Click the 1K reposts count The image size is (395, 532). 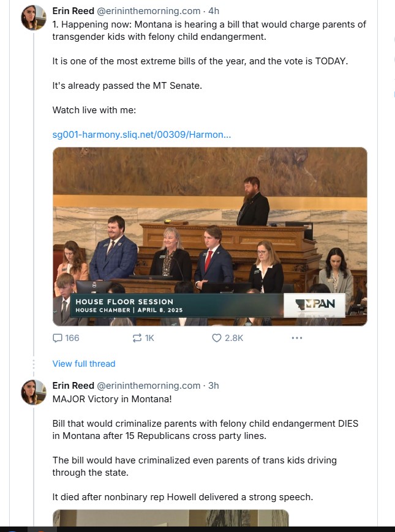click(149, 338)
